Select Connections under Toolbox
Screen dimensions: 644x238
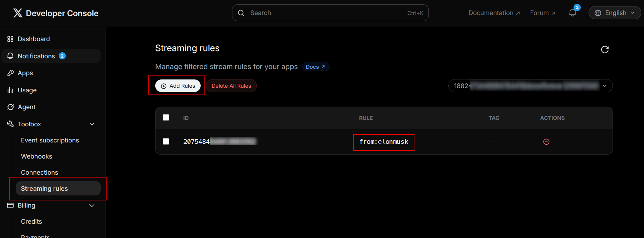click(39, 173)
